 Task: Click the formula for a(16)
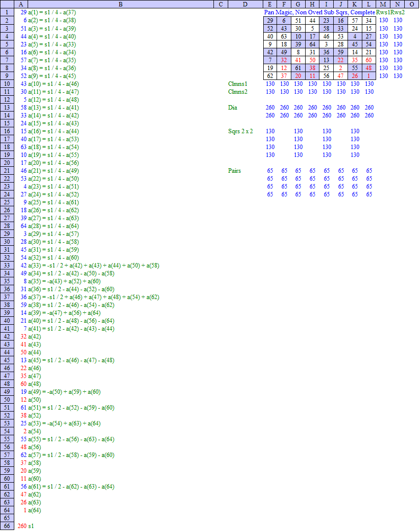click(53, 131)
